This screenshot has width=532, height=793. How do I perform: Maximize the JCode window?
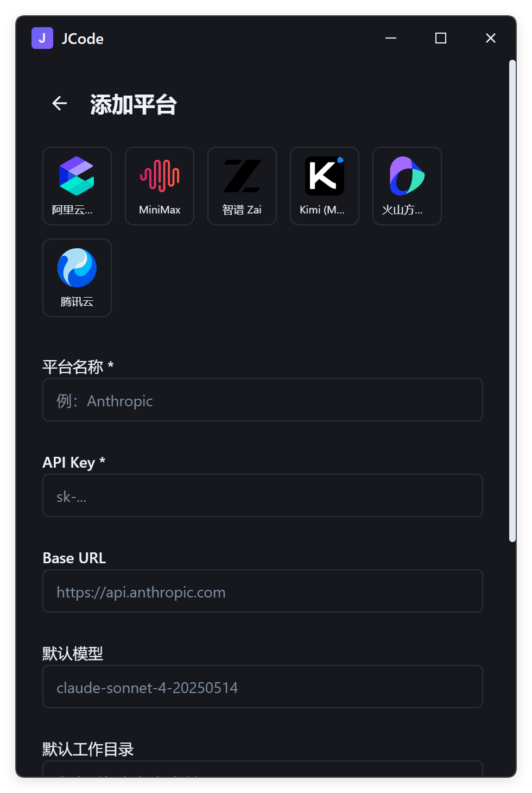(441, 38)
